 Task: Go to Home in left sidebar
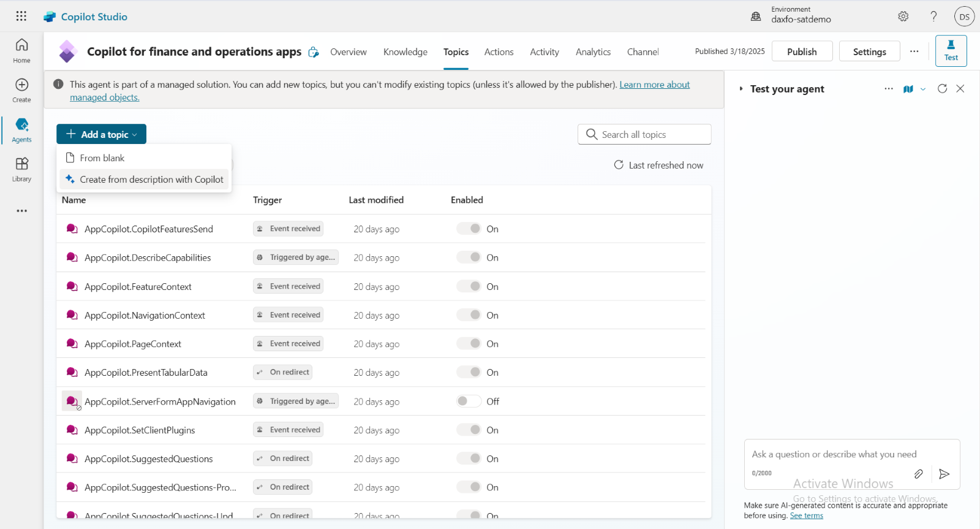(x=21, y=50)
